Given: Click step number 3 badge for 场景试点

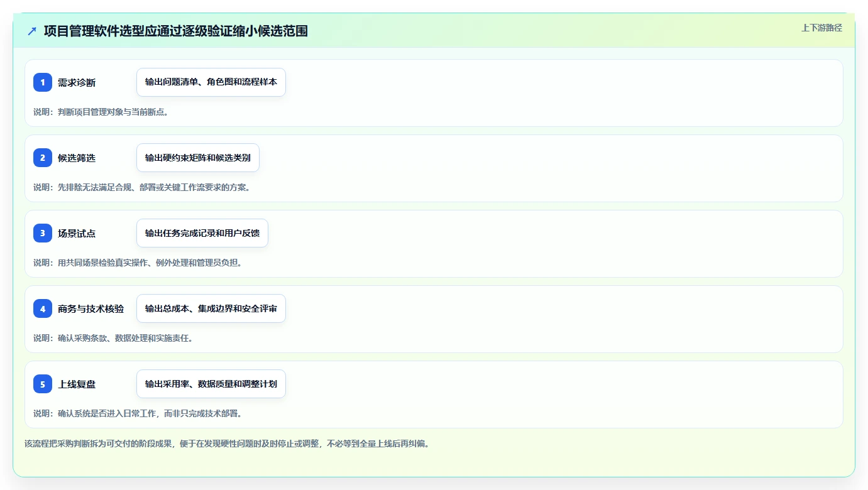Looking at the screenshot, I should pos(43,233).
